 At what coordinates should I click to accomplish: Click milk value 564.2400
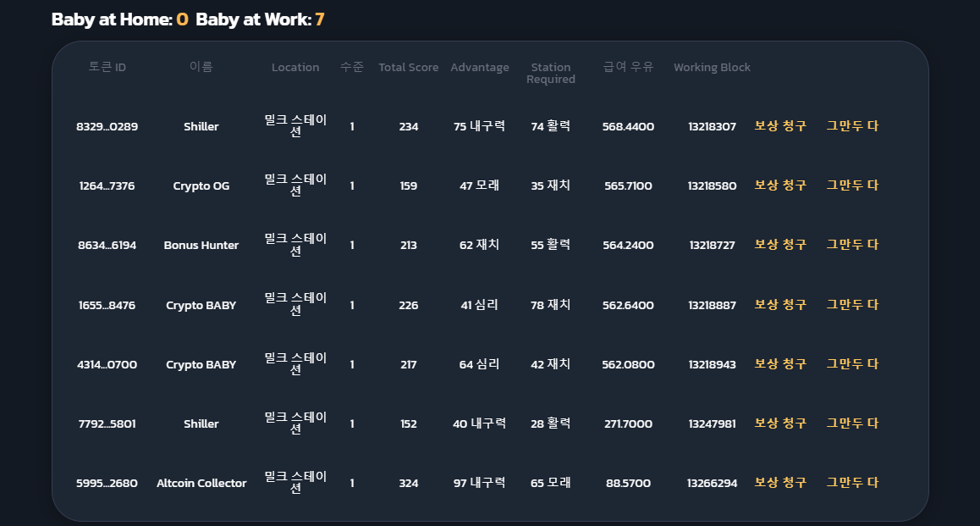(628, 245)
